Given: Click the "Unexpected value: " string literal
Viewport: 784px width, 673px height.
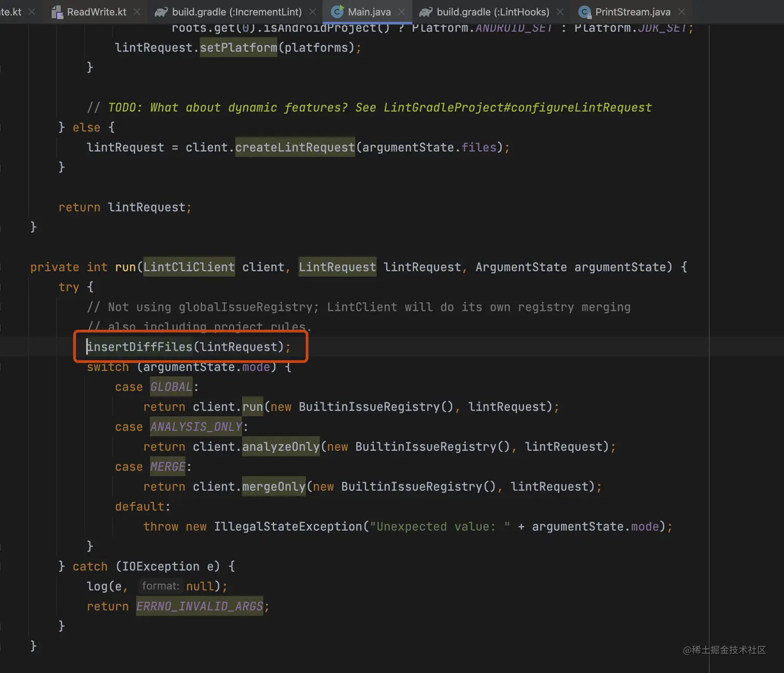Looking at the screenshot, I should pos(440,527).
